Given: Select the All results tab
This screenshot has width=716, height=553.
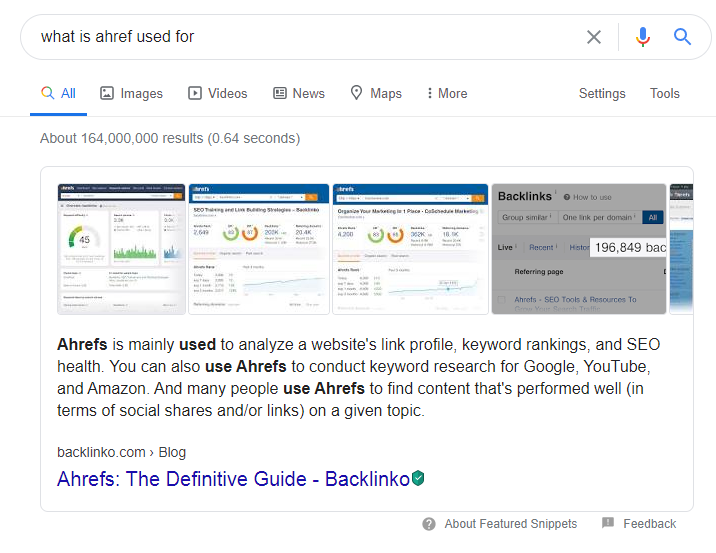Looking at the screenshot, I should (58, 94).
